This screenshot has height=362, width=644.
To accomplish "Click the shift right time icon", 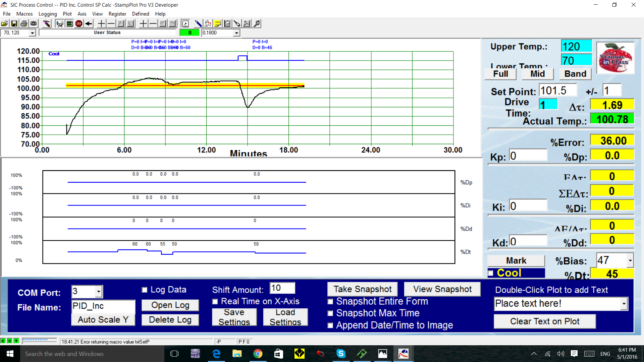I will 172,23.
